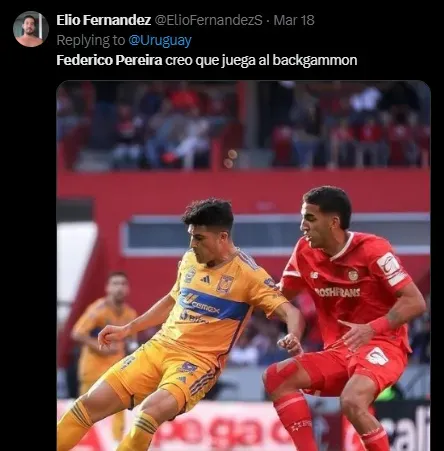Click the 'Replying to' label text
Image resolution: width=444 pixels, height=451 pixels.
coord(91,40)
